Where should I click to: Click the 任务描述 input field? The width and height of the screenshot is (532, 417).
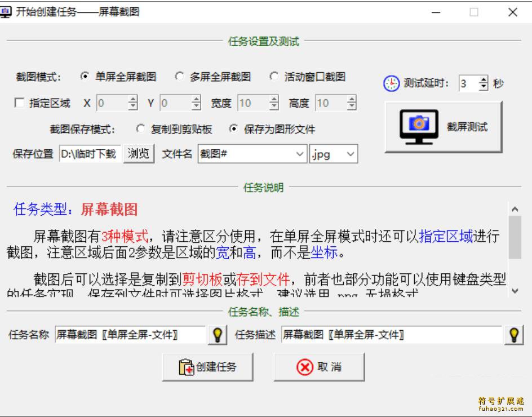392,335
